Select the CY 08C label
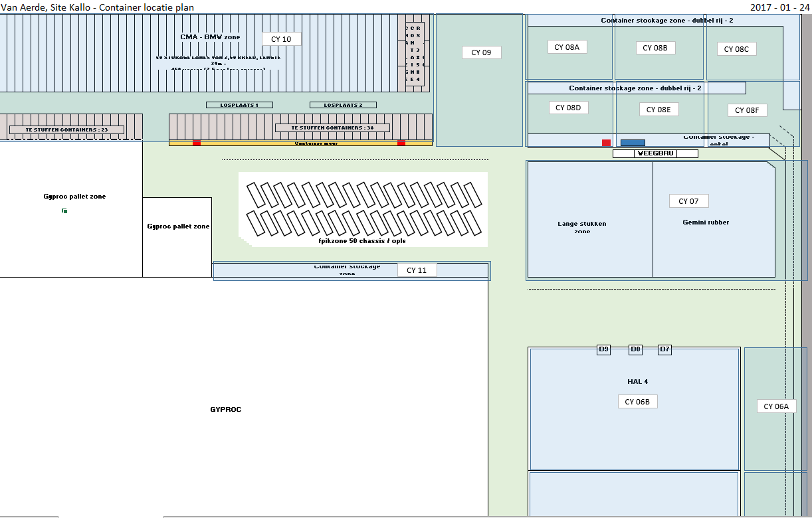Screen dimensions: 812x518 pos(737,49)
